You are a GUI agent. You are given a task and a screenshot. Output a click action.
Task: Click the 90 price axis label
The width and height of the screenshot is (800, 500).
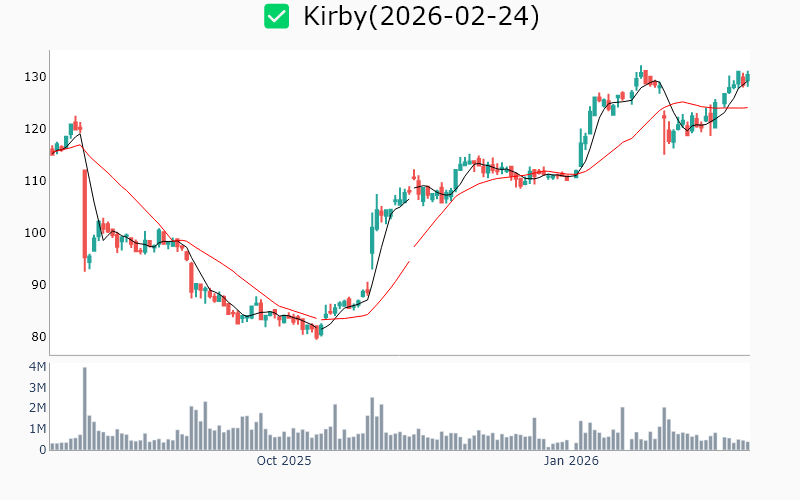[39, 285]
